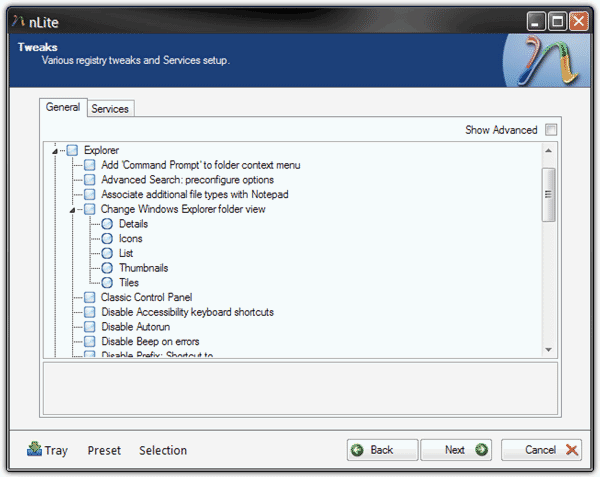Switch to the Services tab

(110, 108)
